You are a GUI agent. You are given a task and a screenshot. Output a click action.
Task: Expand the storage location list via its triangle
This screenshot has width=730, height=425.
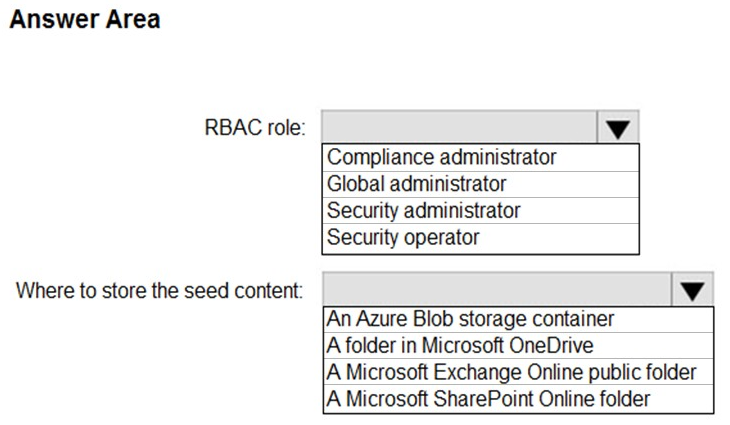(x=694, y=292)
